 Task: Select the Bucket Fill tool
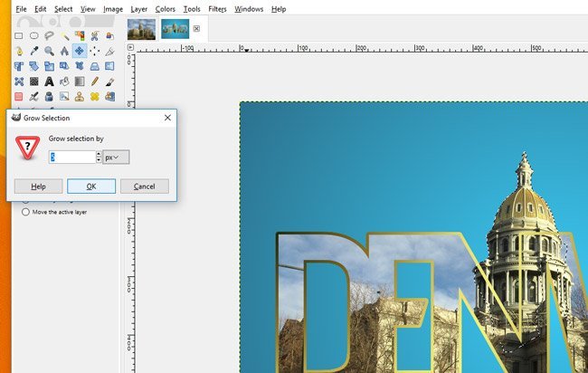click(64, 81)
